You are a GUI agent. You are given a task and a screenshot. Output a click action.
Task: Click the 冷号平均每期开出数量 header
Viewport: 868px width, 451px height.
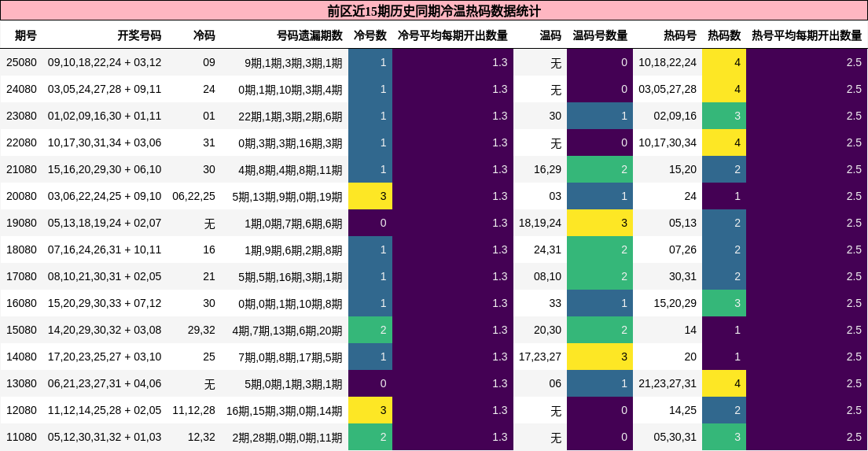pyautogui.click(x=452, y=35)
